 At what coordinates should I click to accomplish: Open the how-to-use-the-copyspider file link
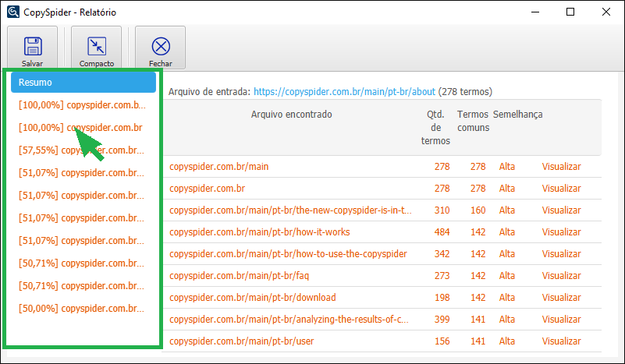[x=288, y=254]
